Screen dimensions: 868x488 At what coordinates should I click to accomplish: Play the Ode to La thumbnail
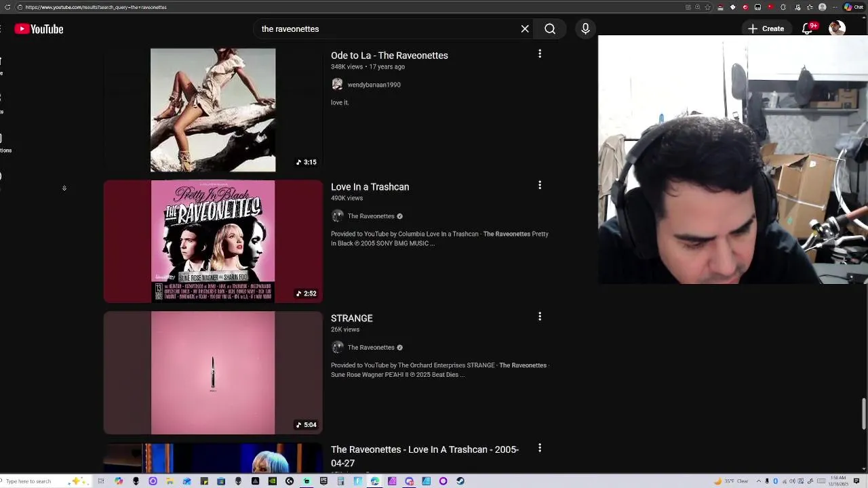pos(213,110)
